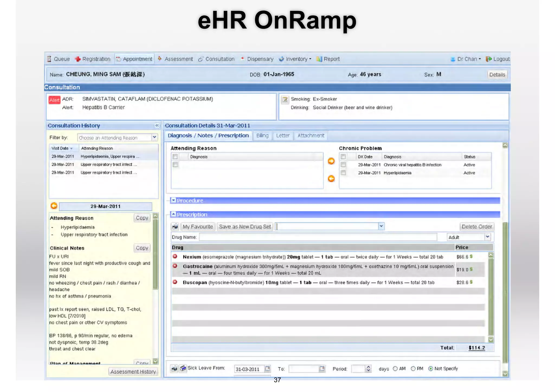Click the patient Details button

(x=497, y=74)
